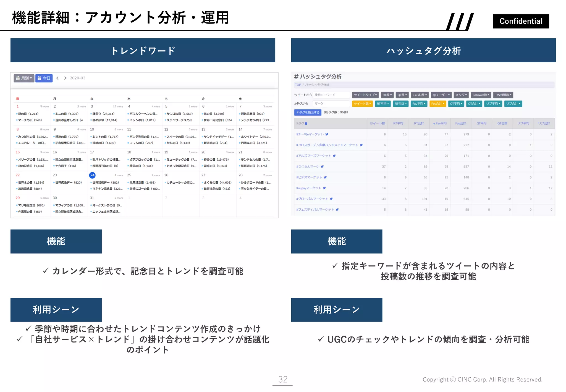
Task: Sort table by Fav平均 column header
Action: (440, 123)
